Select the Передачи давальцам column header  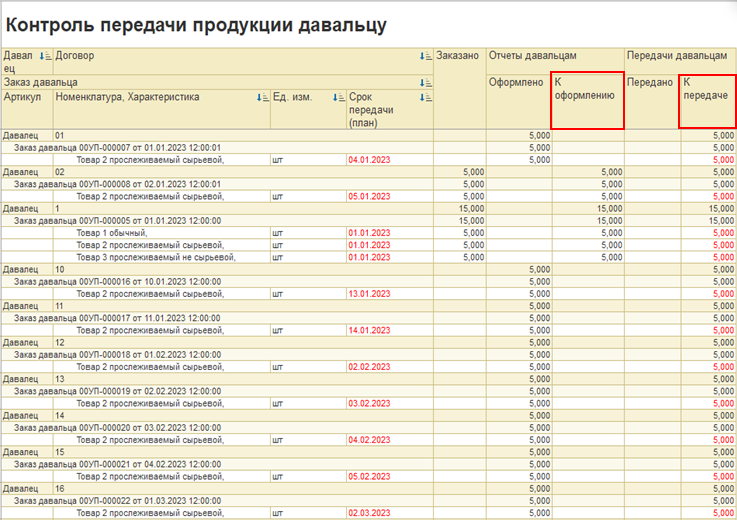click(681, 61)
